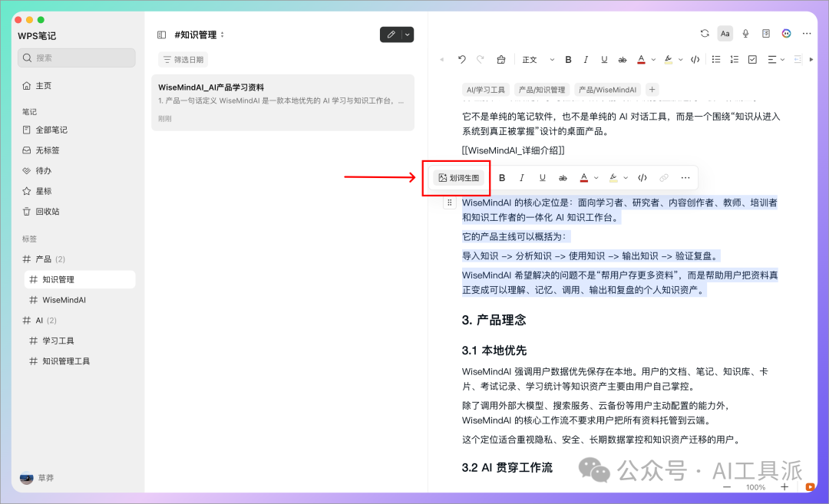Open the 正文 paragraph style dropdown
Viewport: 829px width, 504px height.
pyautogui.click(x=537, y=60)
